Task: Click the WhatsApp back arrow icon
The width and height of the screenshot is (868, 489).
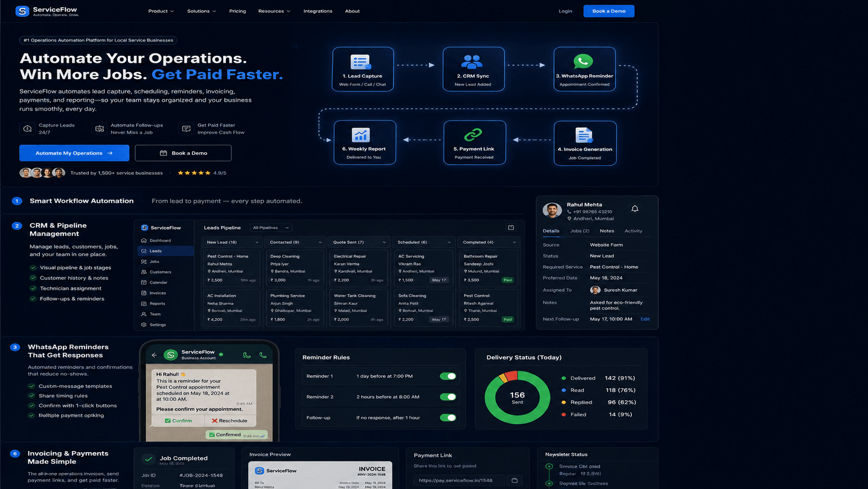Action: pyautogui.click(x=154, y=355)
